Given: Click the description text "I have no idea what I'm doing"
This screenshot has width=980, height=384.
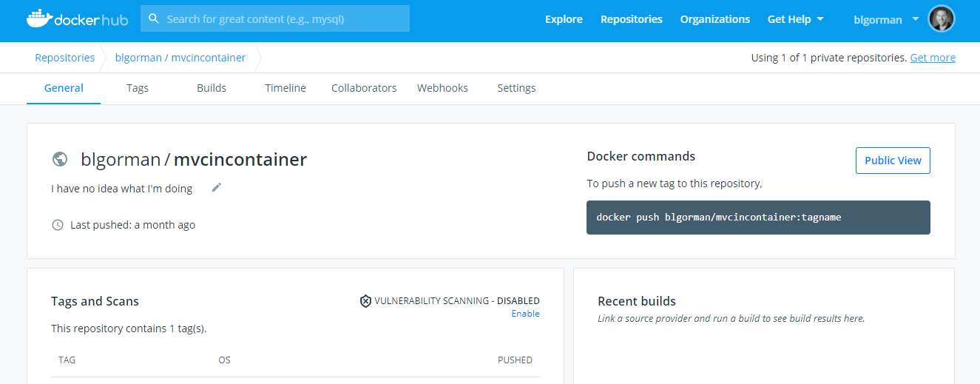Looking at the screenshot, I should (122, 189).
